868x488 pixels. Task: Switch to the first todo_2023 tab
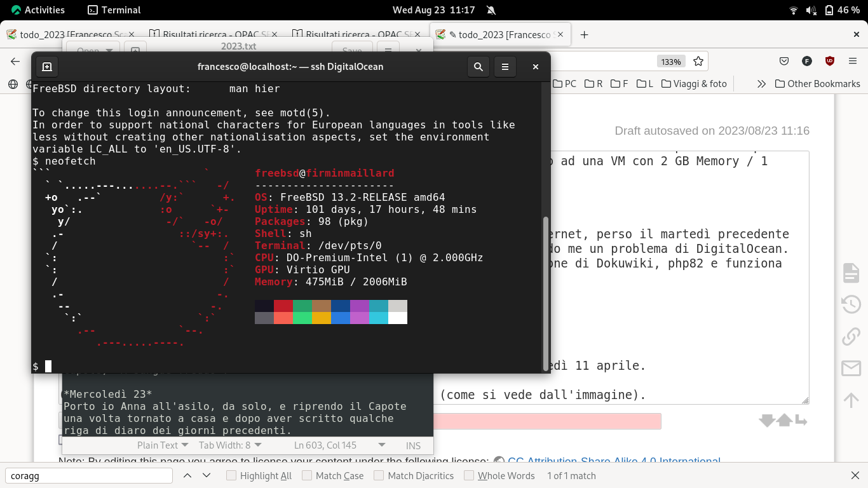[x=70, y=35]
